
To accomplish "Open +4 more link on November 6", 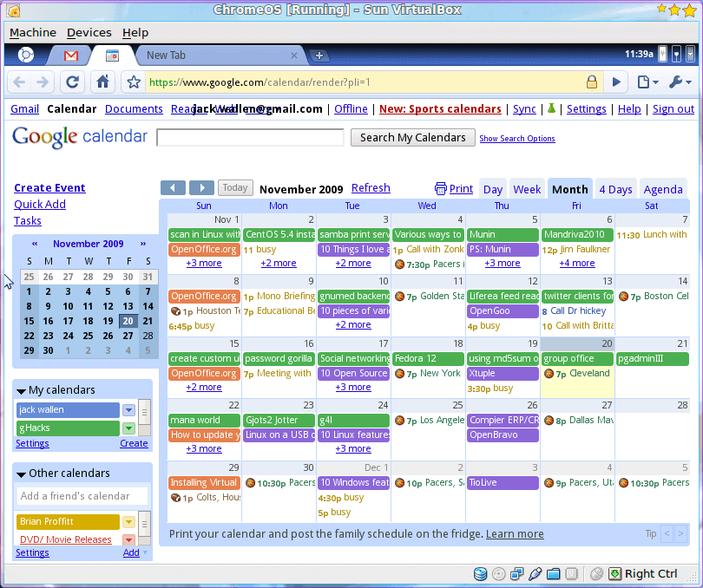I will coord(576,263).
